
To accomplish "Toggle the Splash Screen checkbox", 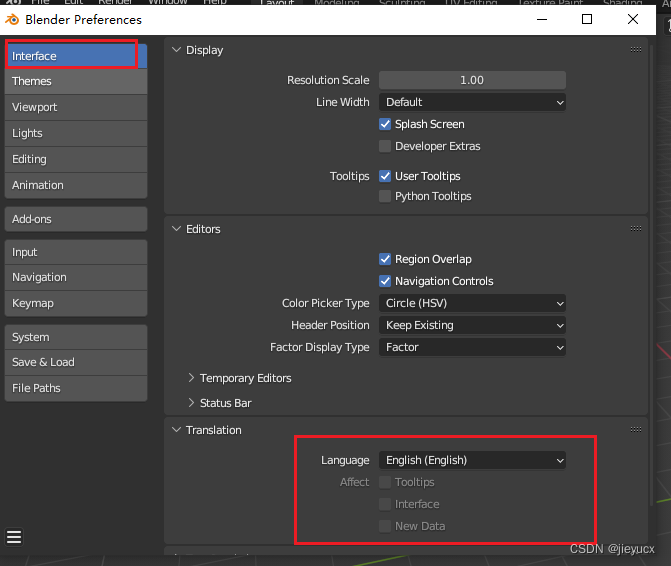I will (x=385, y=124).
